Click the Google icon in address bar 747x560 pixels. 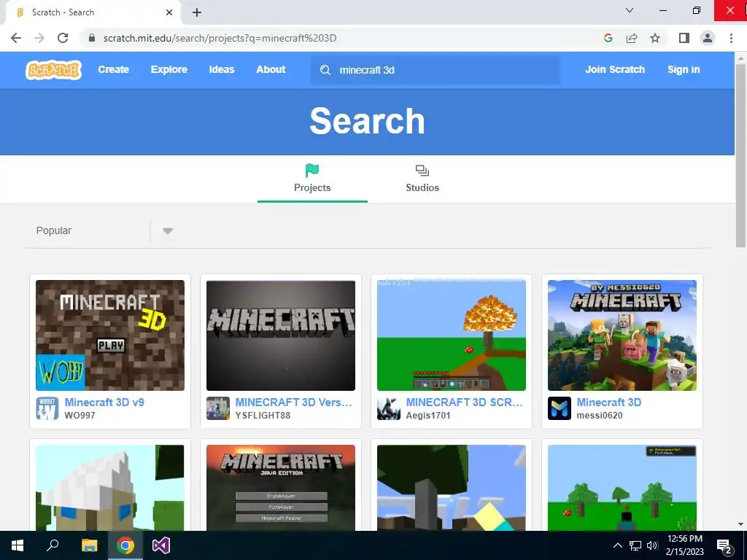pyautogui.click(x=608, y=38)
